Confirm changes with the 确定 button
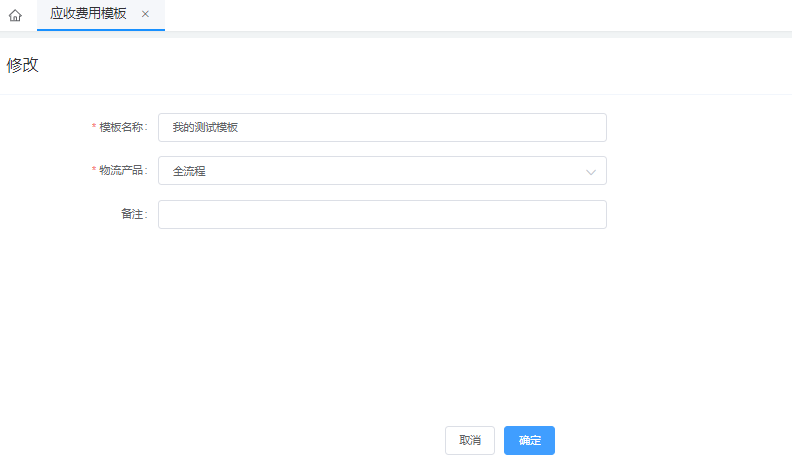 [x=529, y=441]
